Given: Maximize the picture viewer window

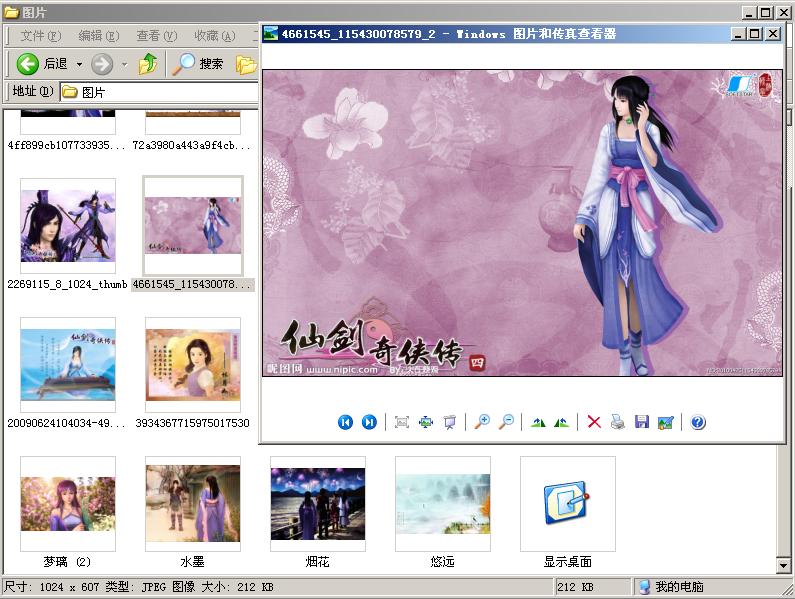Looking at the screenshot, I should tap(755, 34).
